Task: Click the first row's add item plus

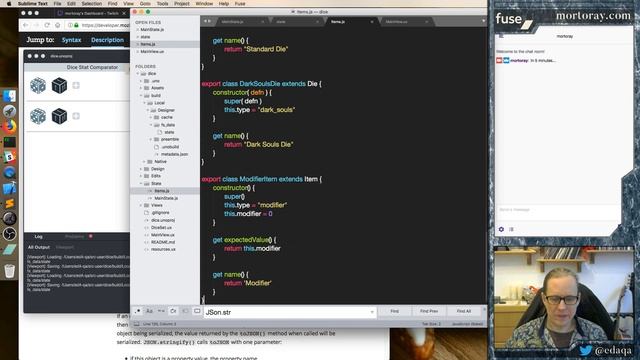Action: 76,85
